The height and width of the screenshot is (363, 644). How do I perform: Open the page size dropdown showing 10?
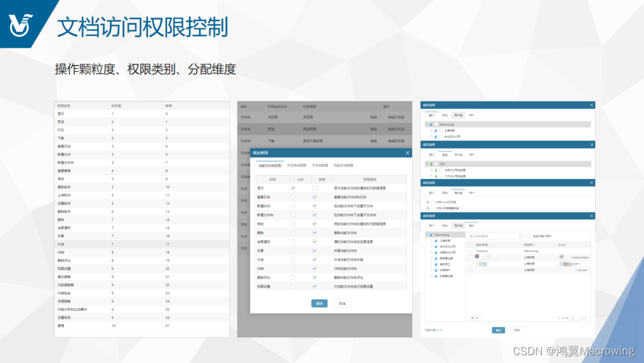tap(475, 318)
